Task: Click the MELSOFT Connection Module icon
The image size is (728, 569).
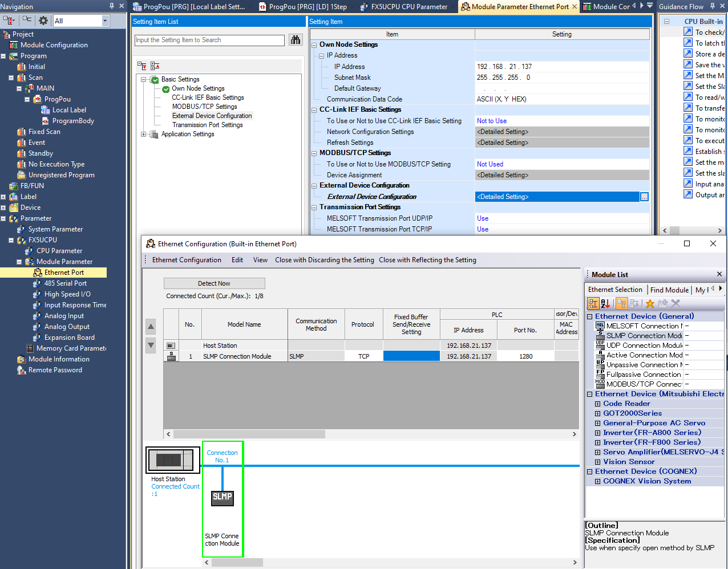Action: pyautogui.click(x=600, y=326)
